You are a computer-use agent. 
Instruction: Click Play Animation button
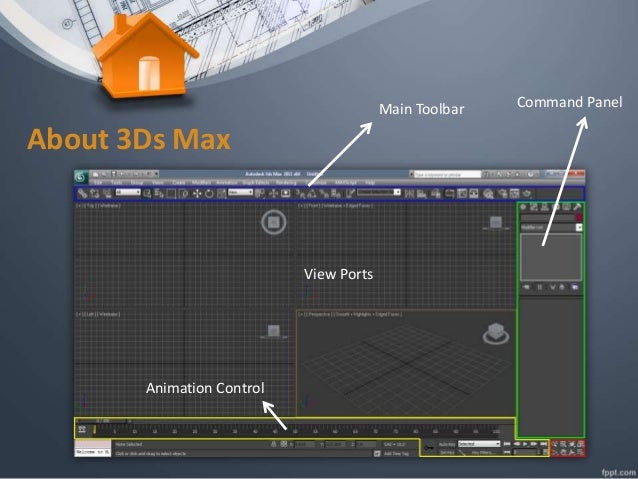tap(525, 444)
